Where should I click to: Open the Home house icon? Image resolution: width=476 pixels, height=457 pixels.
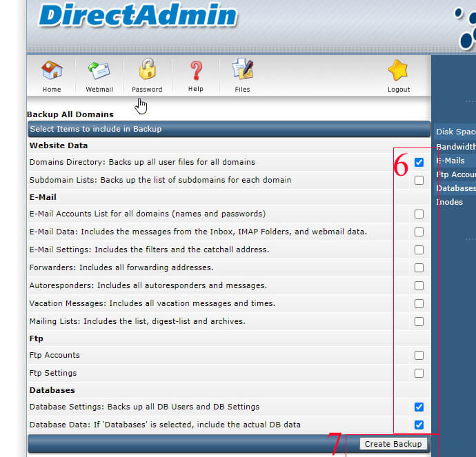(52, 70)
